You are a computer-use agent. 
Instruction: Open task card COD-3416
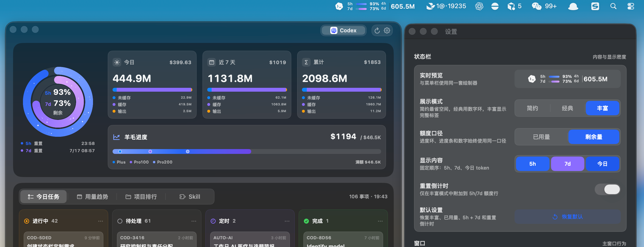[x=157, y=240]
